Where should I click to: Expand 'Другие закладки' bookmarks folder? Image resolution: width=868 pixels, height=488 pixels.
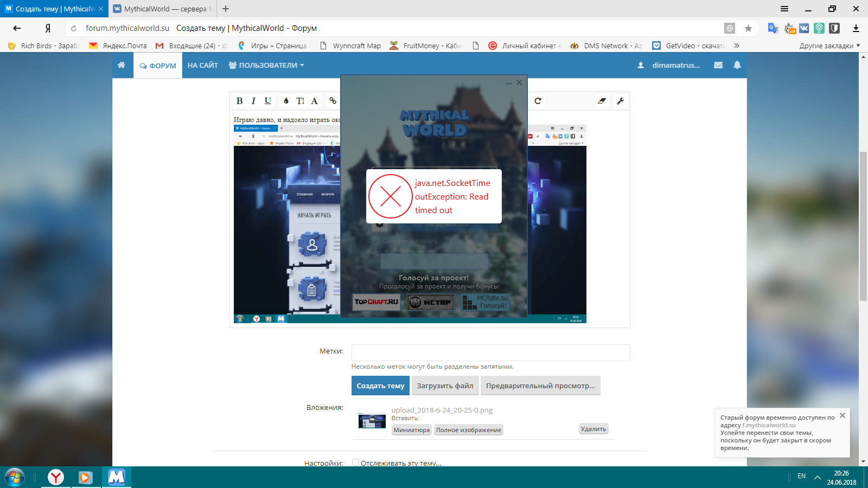(x=829, y=46)
